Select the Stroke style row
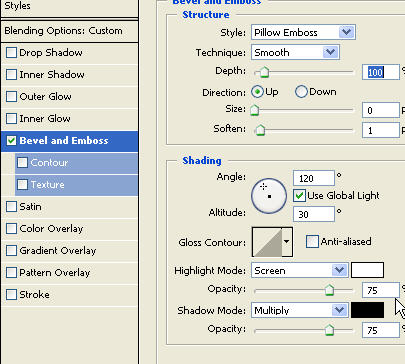Screen dimensions: 405x364 [x=69, y=295]
